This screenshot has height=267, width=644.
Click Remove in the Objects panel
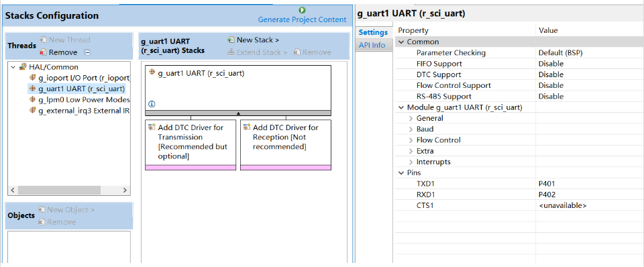coord(61,222)
